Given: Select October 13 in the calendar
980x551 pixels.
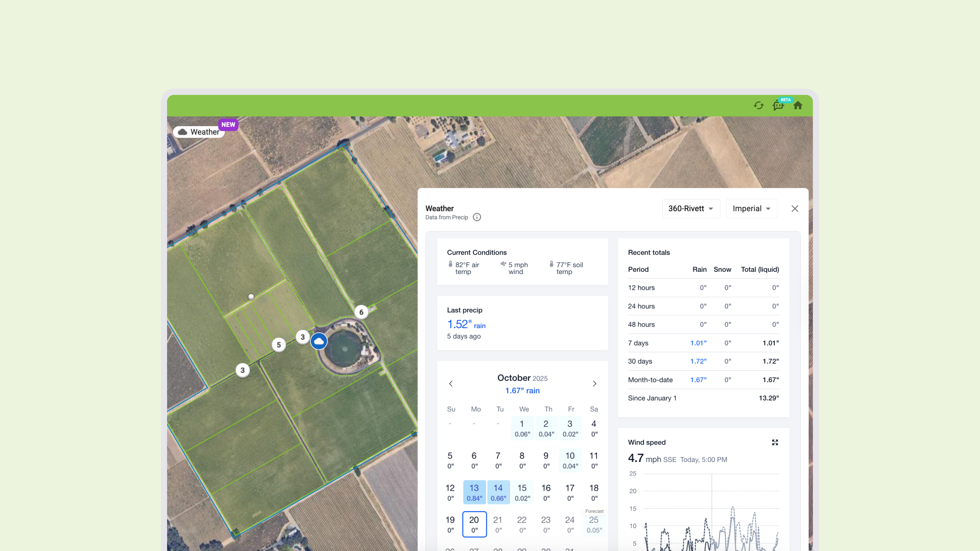Looking at the screenshot, I should click(474, 492).
